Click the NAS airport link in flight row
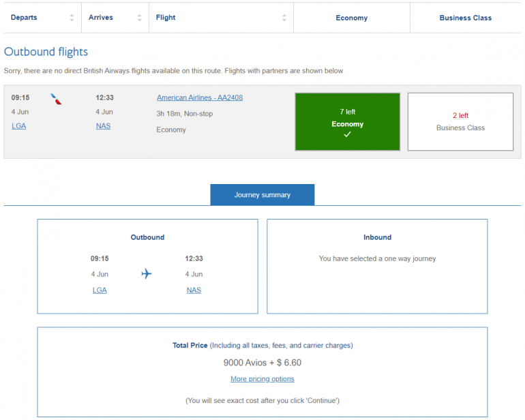Viewport: 525px width, 420px height. (x=104, y=126)
